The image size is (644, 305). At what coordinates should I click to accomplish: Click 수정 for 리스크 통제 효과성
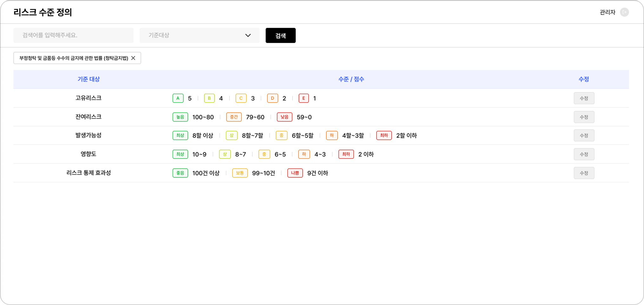583,173
